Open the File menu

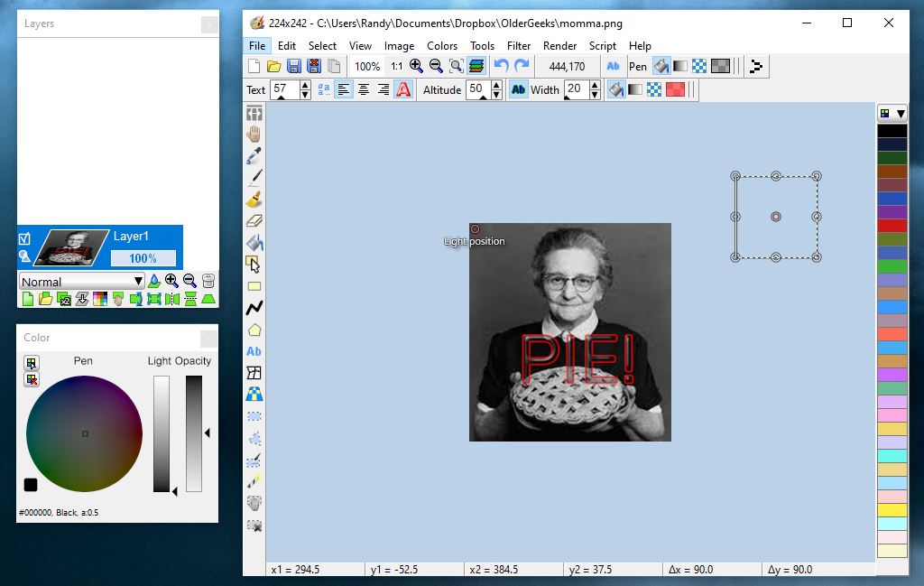[257, 45]
